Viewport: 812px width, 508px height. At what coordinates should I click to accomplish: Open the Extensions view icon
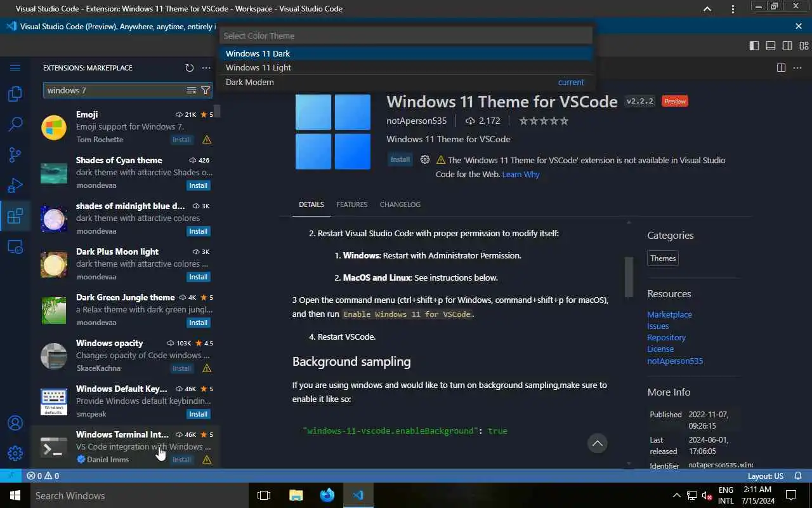(x=15, y=216)
